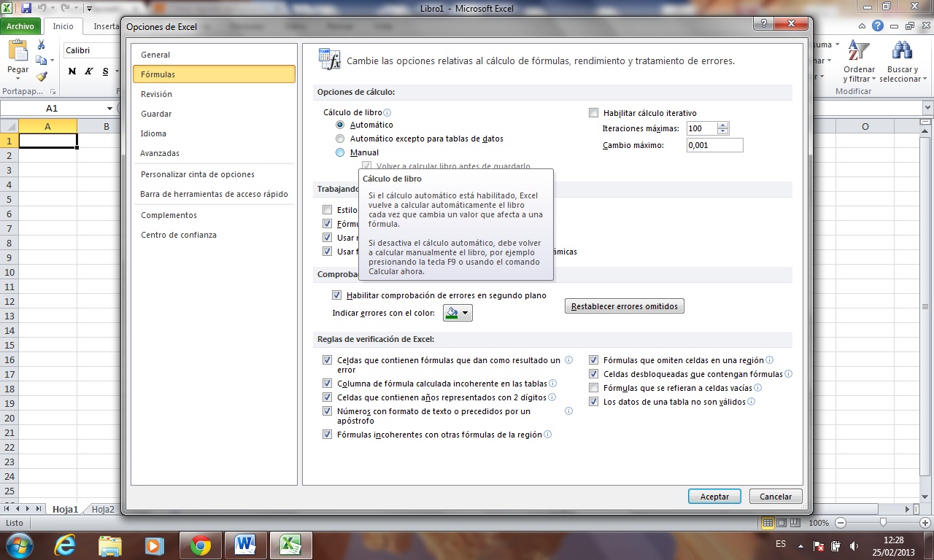Viewport: 934px width, 560px height.
Task: Open Personalizar cinta de opciones category
Action: tap(214, 174)
